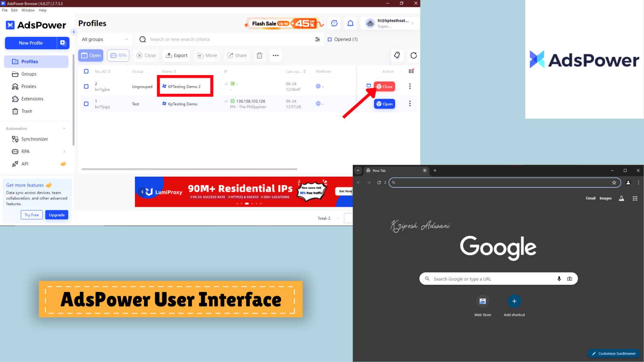This screenshot has height=362, width=644.
Task: Click the notification bell icon
Action: point(350,23)
